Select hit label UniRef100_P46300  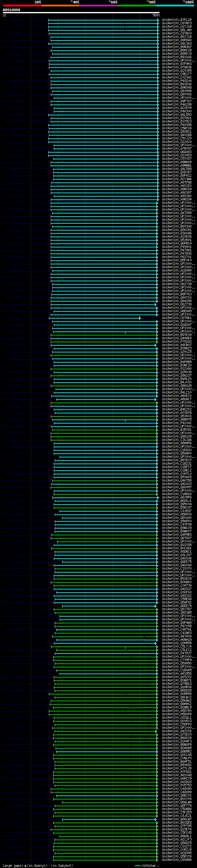click(177, 111)
